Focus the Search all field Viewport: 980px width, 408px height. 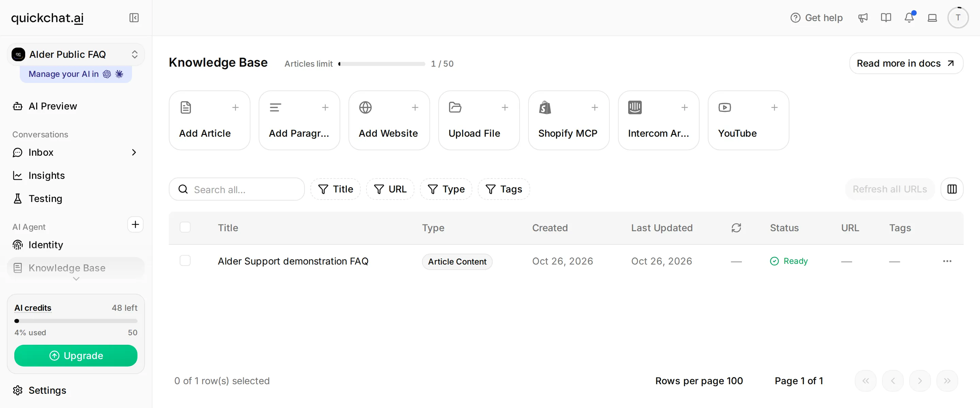click(236, 189)
